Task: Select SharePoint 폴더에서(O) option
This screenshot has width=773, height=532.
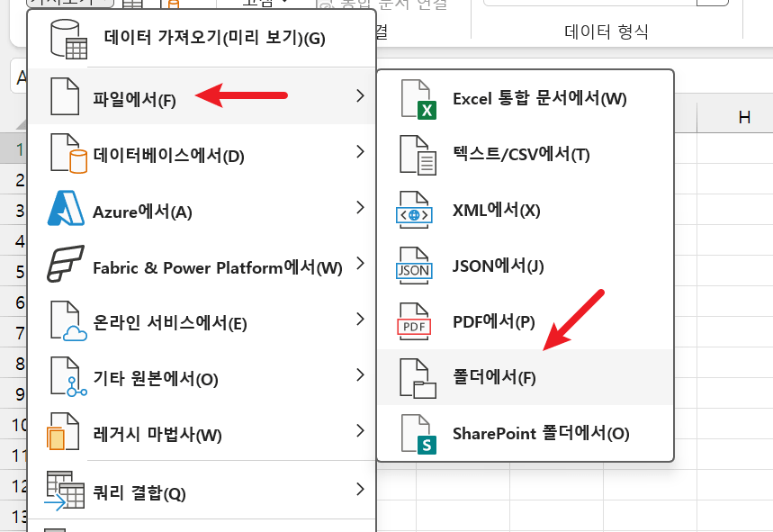Action: [526, 433]
